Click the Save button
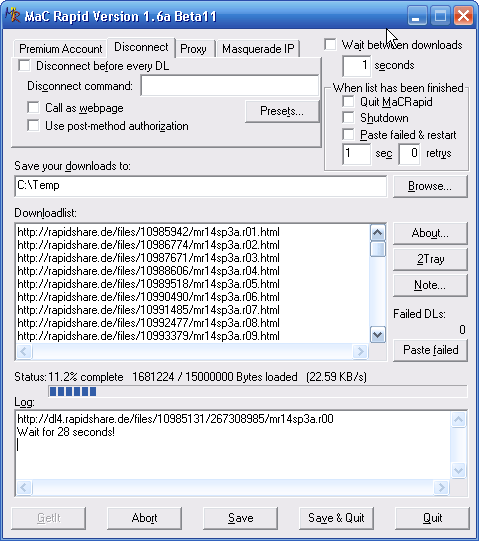 tap(241, 518)
